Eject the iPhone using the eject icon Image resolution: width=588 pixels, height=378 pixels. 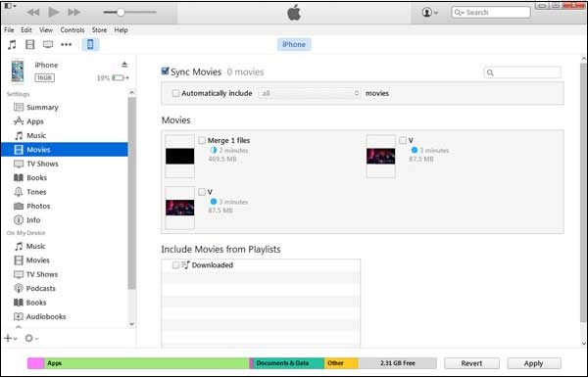pyautogui.click(x=124, y=65)
